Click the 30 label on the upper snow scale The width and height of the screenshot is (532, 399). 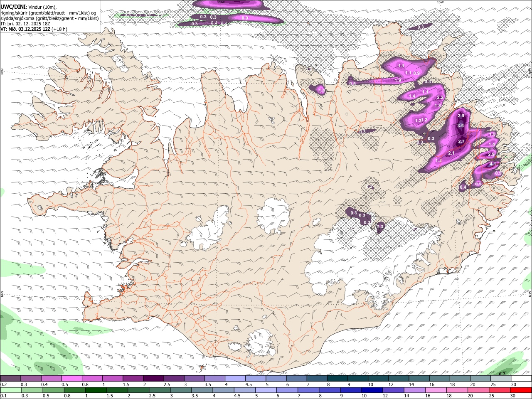click(x=514, y=384)
